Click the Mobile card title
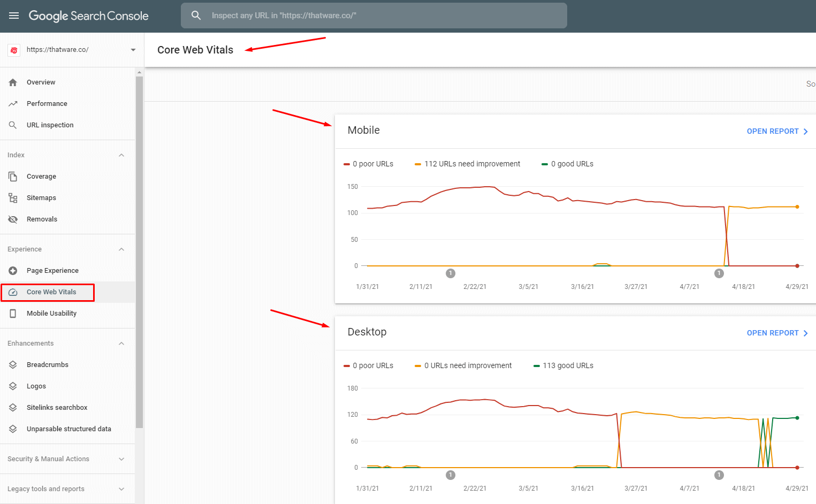Screen dimensions: 816x504 click(364, 131)
